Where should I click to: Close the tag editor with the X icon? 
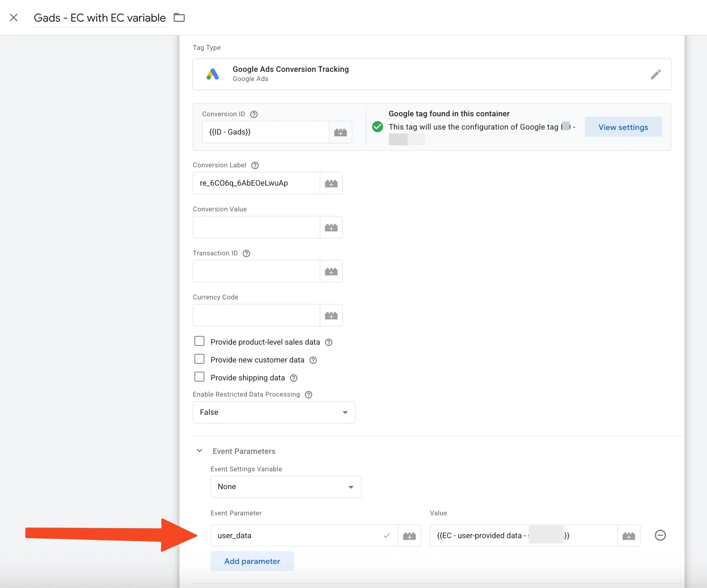point(14,17)
